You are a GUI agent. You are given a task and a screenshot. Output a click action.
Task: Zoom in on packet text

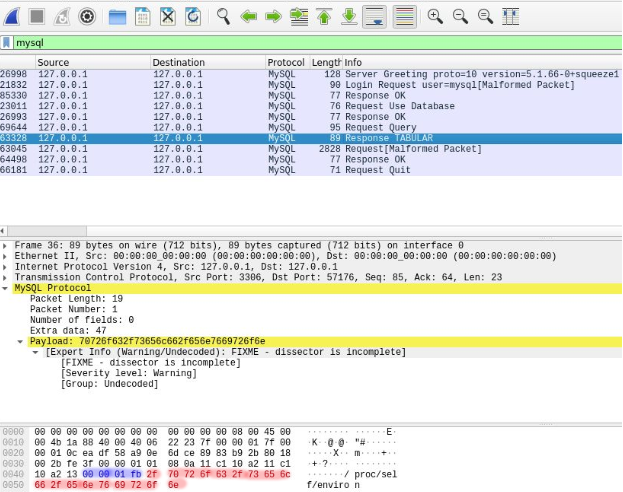tap(435, 16)
